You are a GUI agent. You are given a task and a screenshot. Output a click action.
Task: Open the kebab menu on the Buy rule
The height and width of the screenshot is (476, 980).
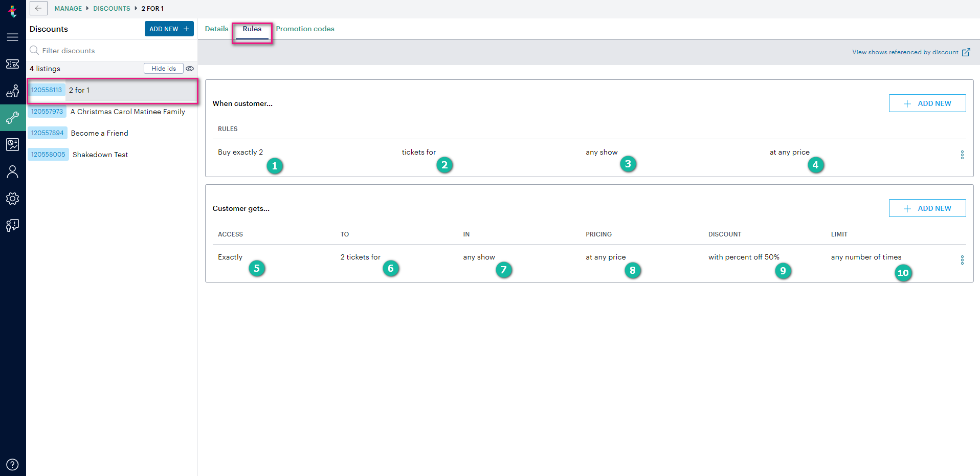click(x=962, y=155)
